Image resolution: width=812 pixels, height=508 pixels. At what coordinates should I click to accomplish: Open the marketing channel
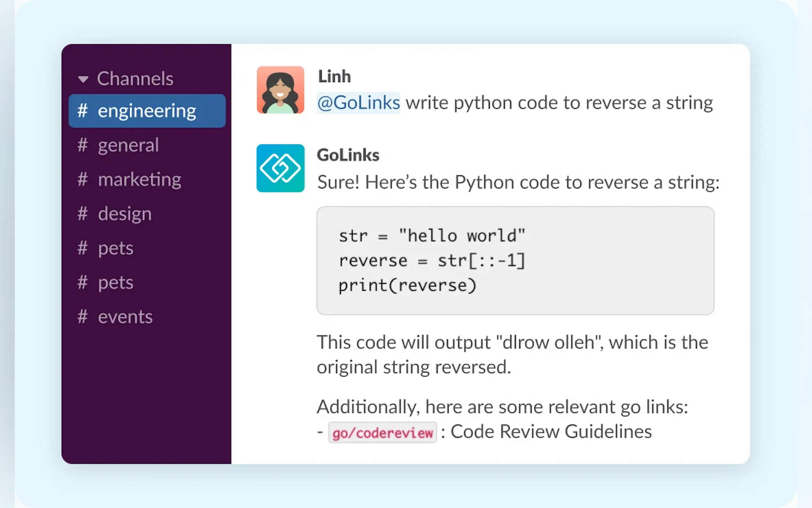coord(140,179)
